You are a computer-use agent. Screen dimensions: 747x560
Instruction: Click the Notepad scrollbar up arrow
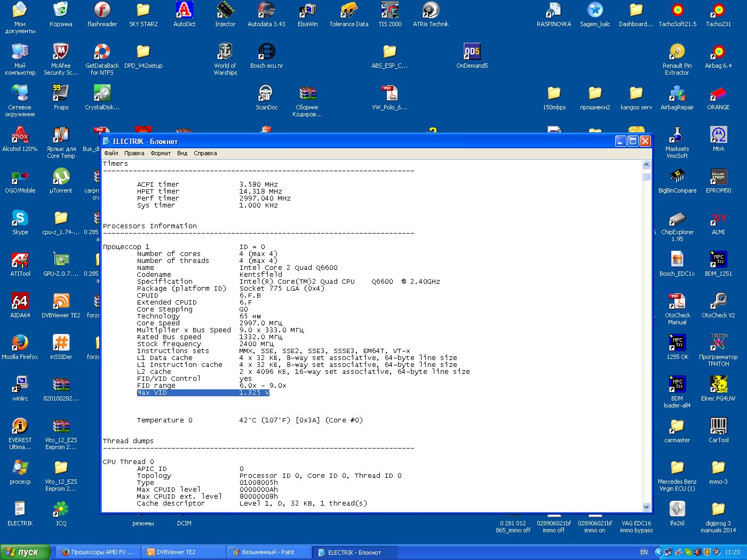[647, 164]
